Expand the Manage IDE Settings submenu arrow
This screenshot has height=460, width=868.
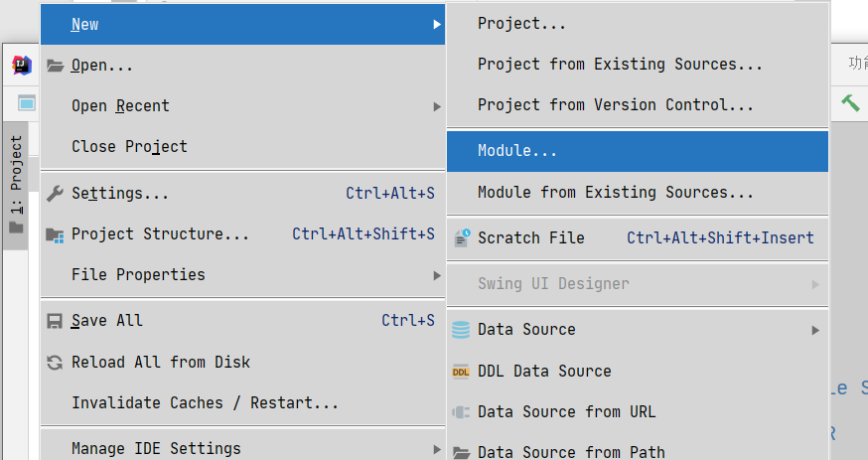point(437,449)
